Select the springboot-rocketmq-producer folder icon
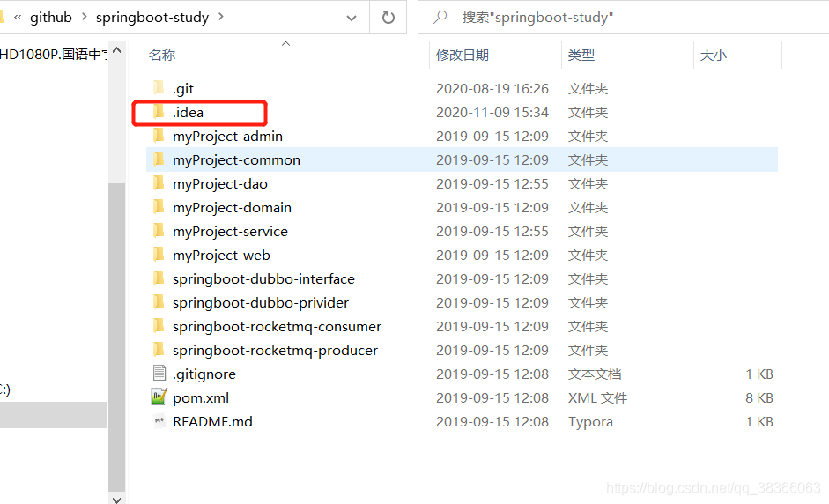Viewport: 829px width, 504px height. (159, 350)
